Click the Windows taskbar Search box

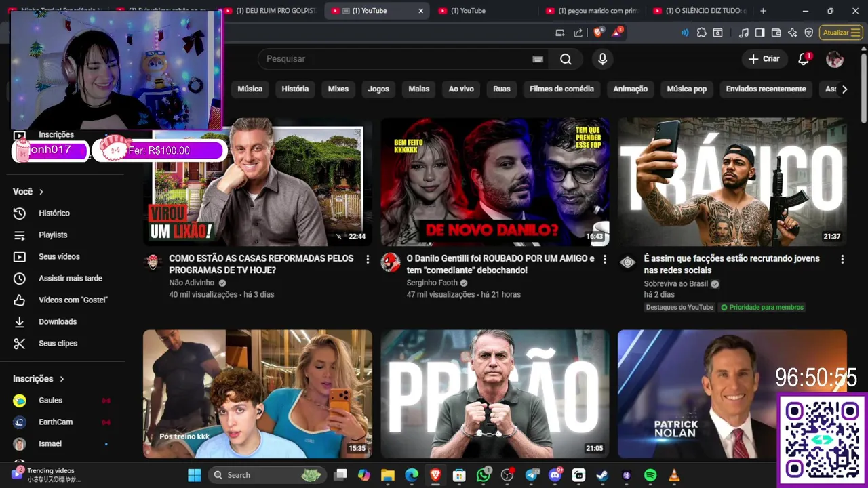[x=267, y=475]
